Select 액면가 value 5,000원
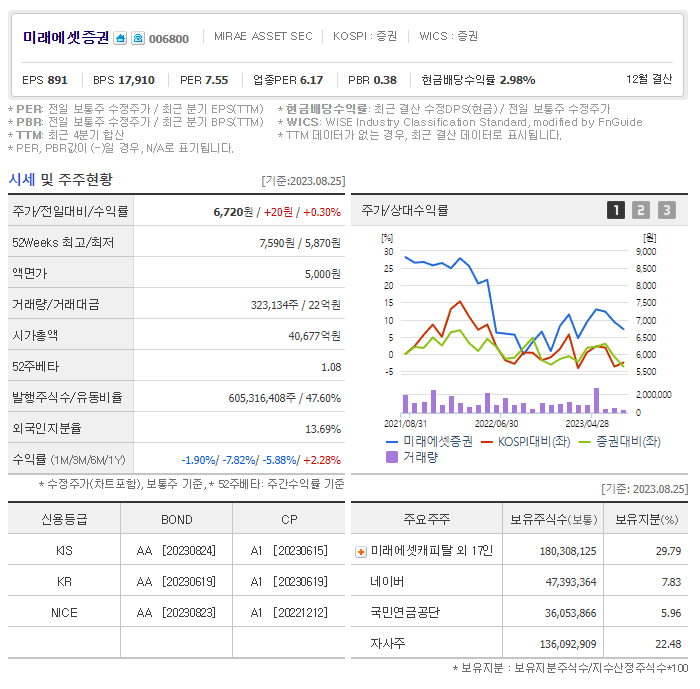 (322, 274)
